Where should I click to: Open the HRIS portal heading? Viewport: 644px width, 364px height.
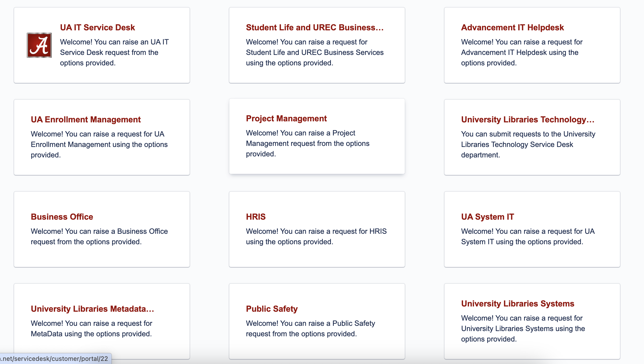click(256, 217)
